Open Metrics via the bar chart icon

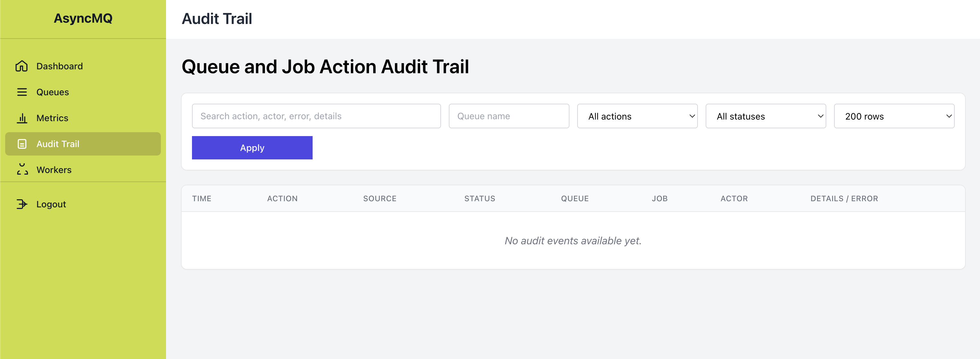point(22,118)
